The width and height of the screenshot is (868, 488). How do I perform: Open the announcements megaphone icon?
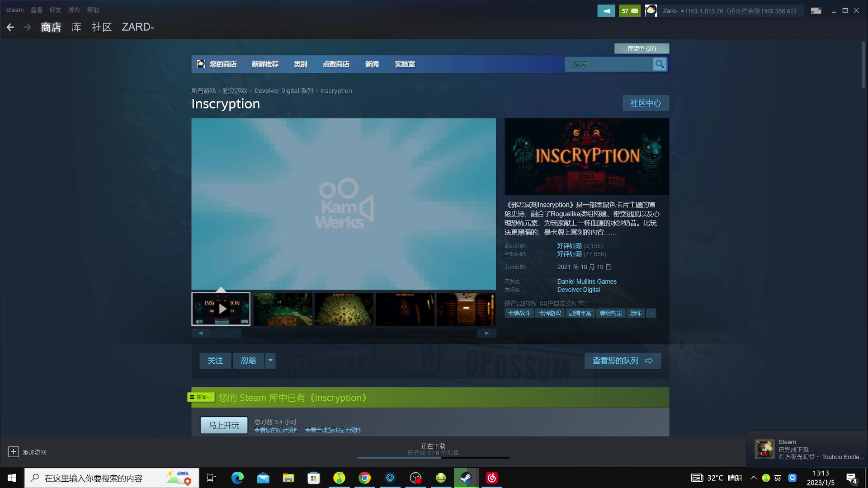click(606, 10)
